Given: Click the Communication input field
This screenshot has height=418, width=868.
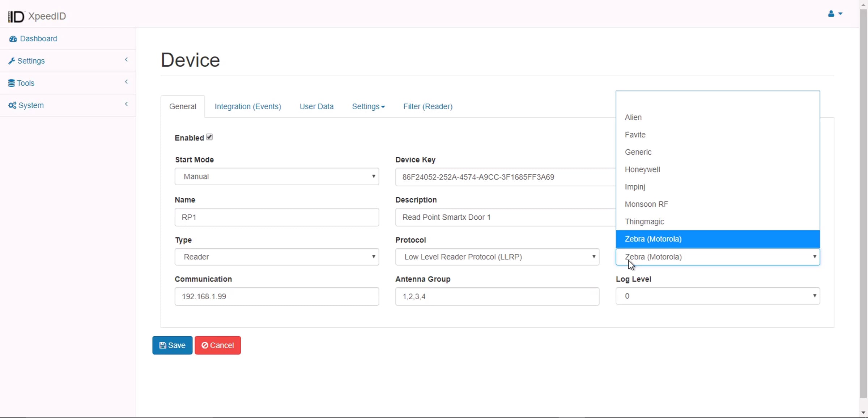Looking at the screenshot, I should coord(277,296).
